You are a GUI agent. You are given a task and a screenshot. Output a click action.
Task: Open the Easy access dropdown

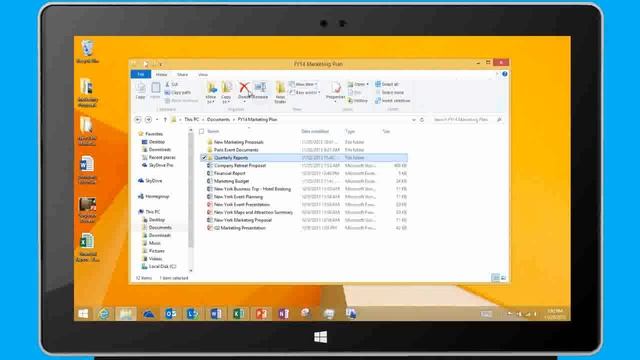pos(305,92)
